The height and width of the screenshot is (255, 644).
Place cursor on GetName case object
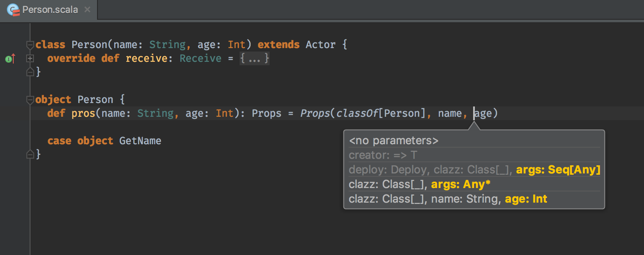pyautogui.click(x=140, y=141)
